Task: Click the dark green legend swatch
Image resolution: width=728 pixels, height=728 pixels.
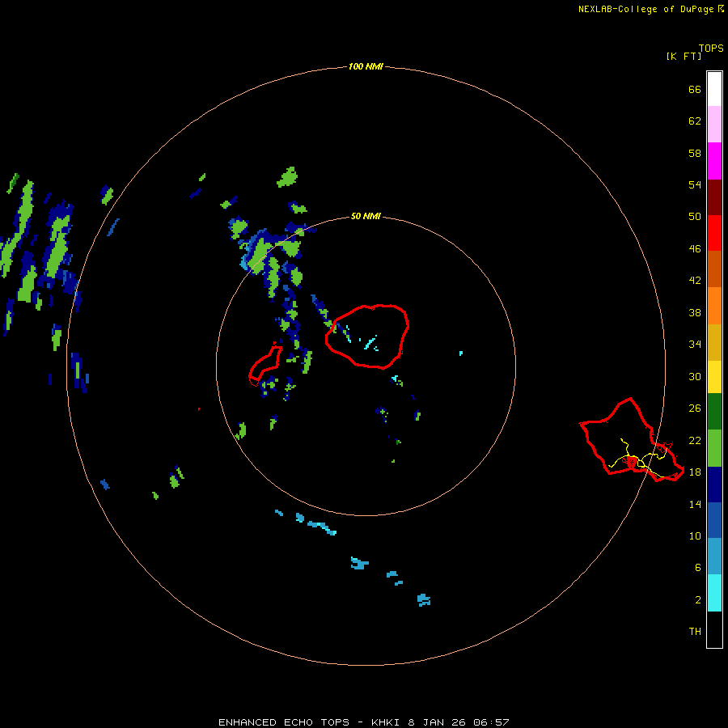Action: point(714,412)
